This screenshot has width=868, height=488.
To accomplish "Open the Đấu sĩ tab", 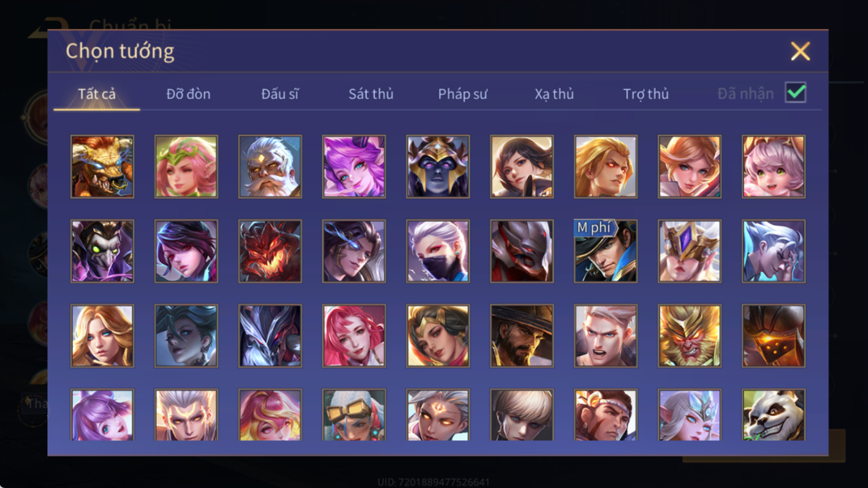I will click(x=280, y=94).
